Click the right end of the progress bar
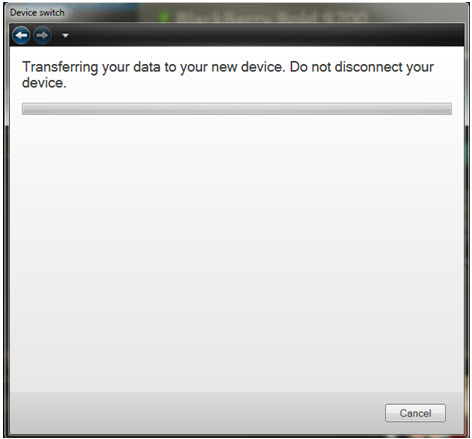The image size is (472, 439). tap(445, 109)
